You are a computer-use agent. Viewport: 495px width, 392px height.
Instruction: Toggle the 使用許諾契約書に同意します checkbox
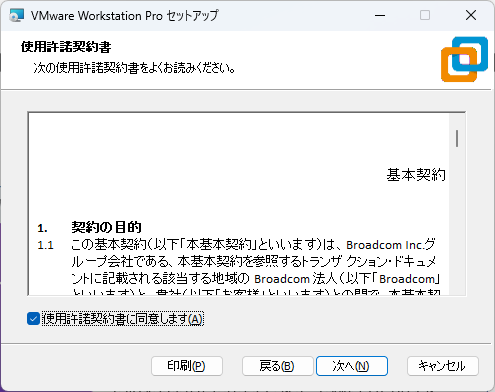point(33,319)
